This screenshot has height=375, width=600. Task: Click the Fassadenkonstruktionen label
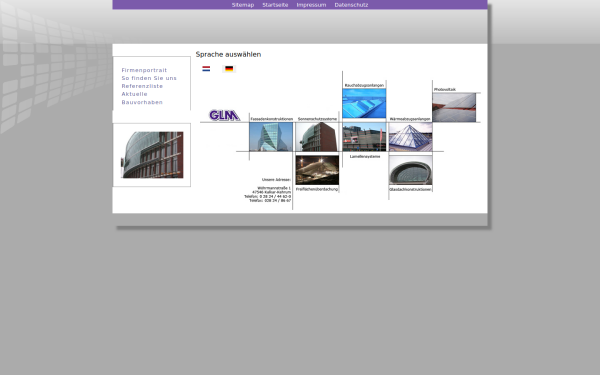[x=272, y=119]
